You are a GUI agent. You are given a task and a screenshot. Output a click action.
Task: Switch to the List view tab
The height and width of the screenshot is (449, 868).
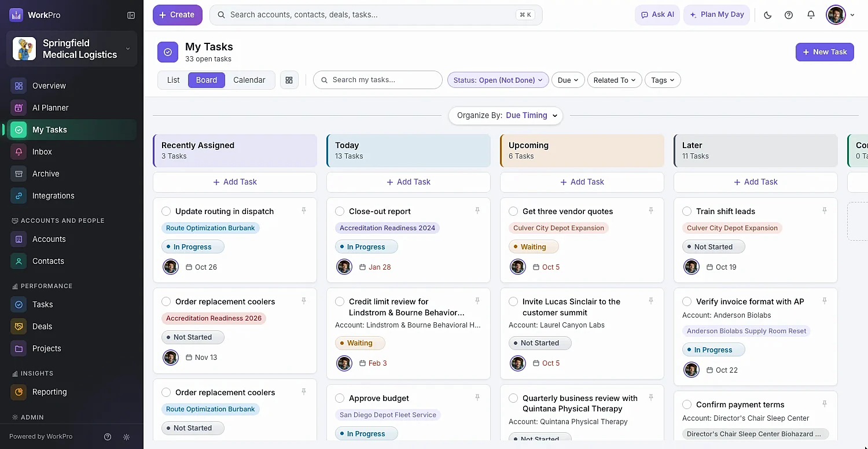coord(174,80)
